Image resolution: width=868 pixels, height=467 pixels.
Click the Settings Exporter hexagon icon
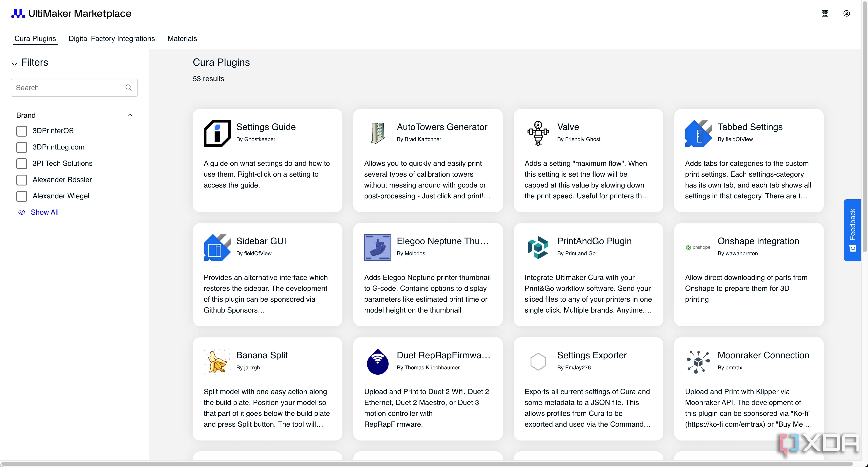tap(538, 362)
